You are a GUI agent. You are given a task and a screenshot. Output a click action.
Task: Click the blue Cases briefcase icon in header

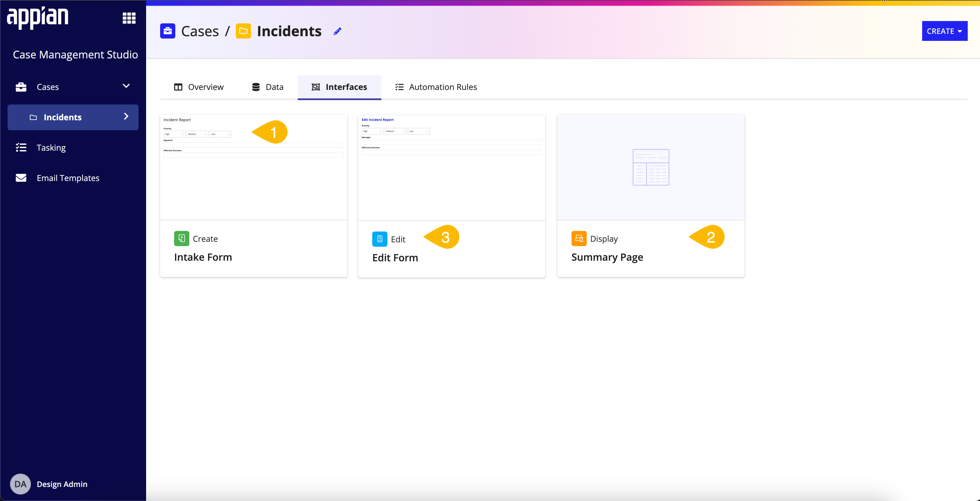pos(167,31)
